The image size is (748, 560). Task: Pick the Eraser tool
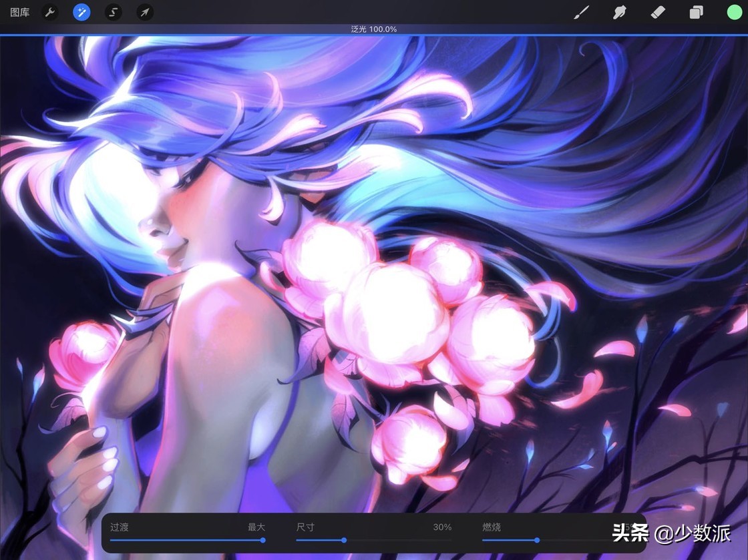pyautogui.click(x=658, y=13)
